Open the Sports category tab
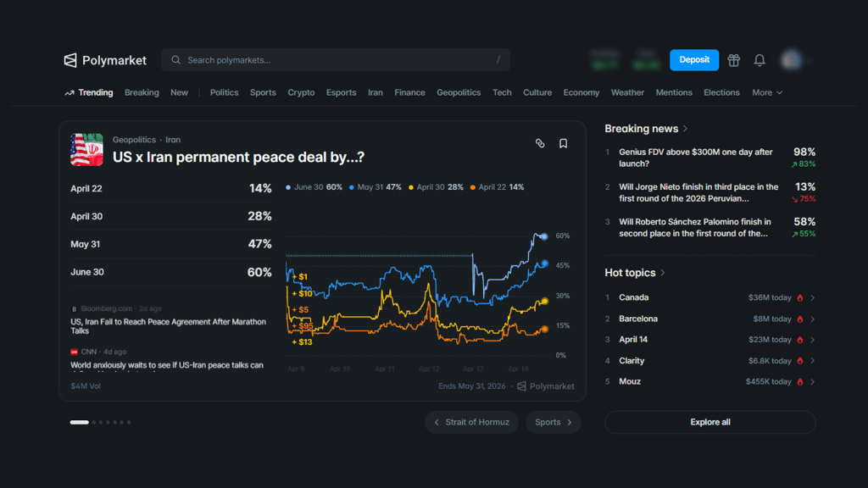The width and height of the screenshot is (868, 488). [x=263, y=92]
